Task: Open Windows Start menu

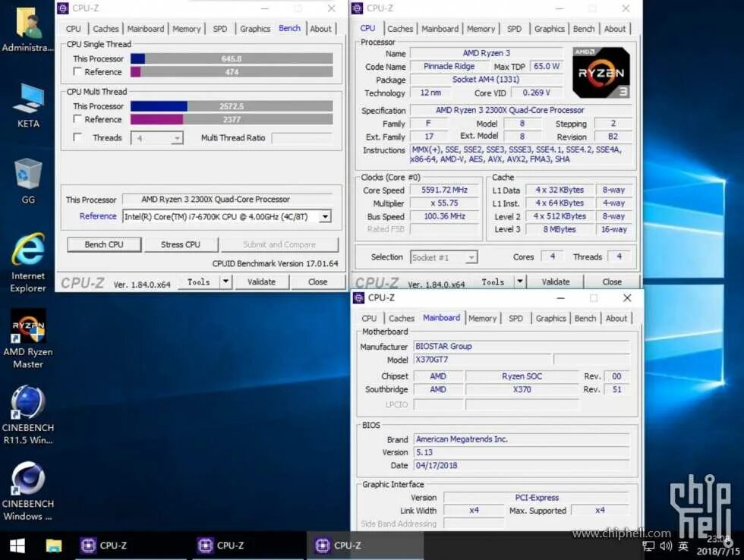Action: (17, 546)
